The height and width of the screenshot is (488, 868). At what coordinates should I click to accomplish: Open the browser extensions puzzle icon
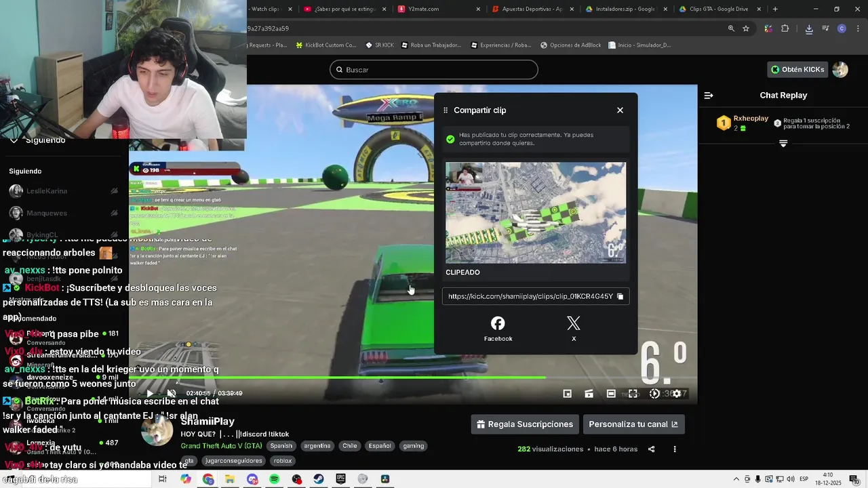point(785,28)
